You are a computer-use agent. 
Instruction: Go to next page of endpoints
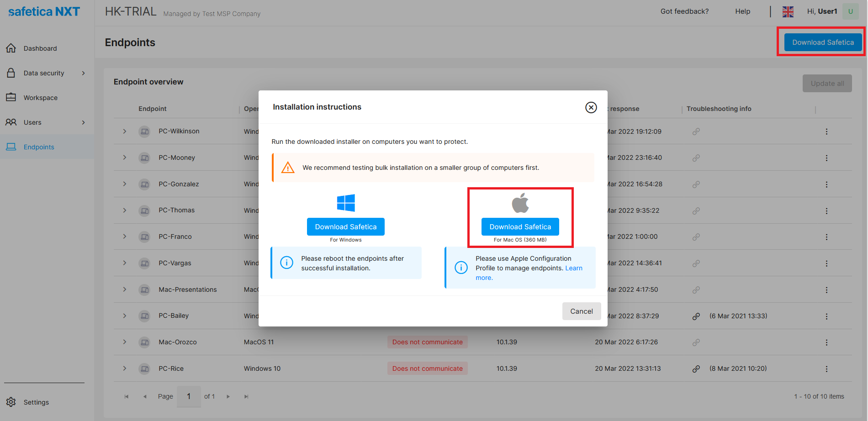[228, 397]
